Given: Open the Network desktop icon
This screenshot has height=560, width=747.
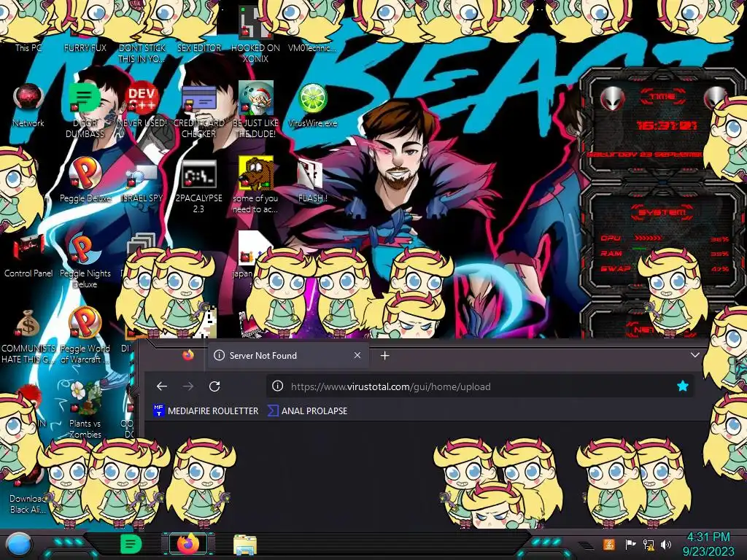Looking at the screenshot, I should 28,105.
